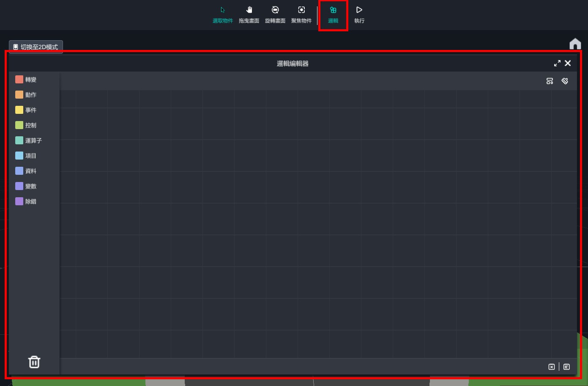Switch to 2D mode with 切換至2D模式

pyautogui.click(x=36, y=47)
